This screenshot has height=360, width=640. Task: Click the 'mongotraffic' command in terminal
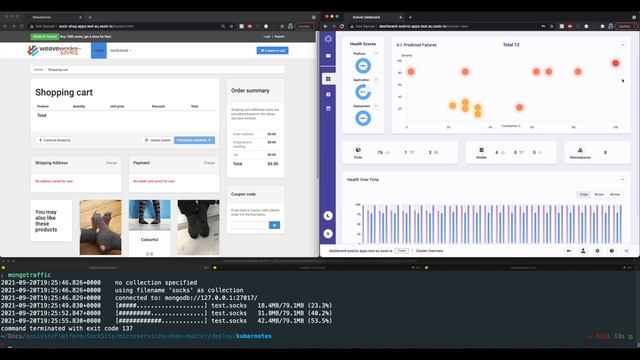click(x=29, y=275)
